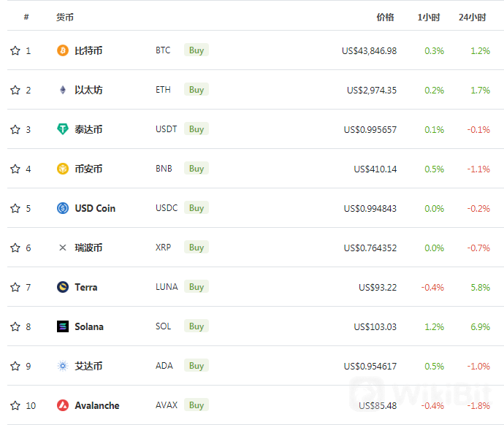Screen dimensions: 504x425
Task: Toggle favorite star for USD Coin row
Action: point(15,208)
